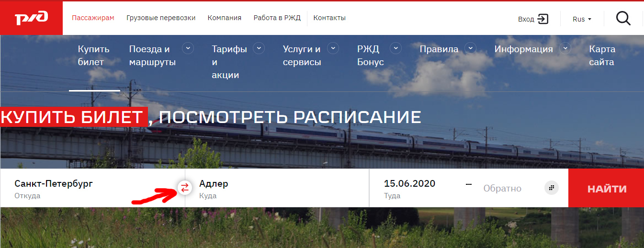Expand the Услуги и сервисы chevron
644x248 pixels.
pyautogui.click(x=333, y=48)
